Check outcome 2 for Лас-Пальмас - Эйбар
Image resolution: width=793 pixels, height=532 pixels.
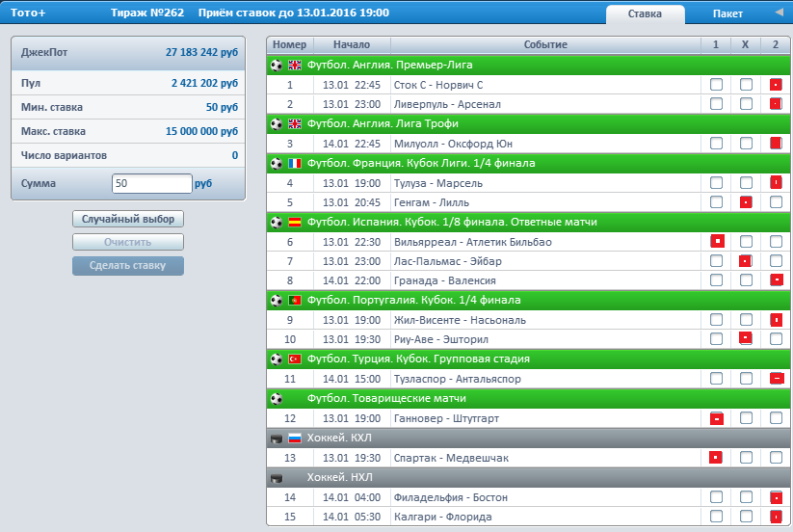pyautogui.click(x=776, y=261)
